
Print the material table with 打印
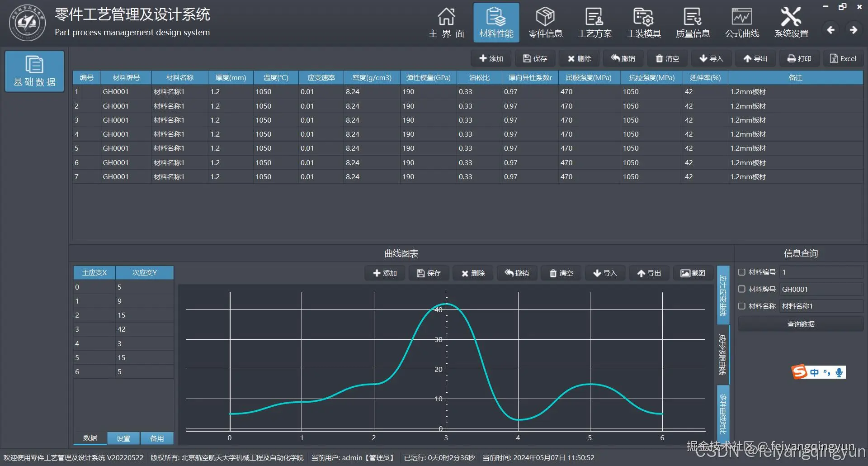[x=799, y=58]
